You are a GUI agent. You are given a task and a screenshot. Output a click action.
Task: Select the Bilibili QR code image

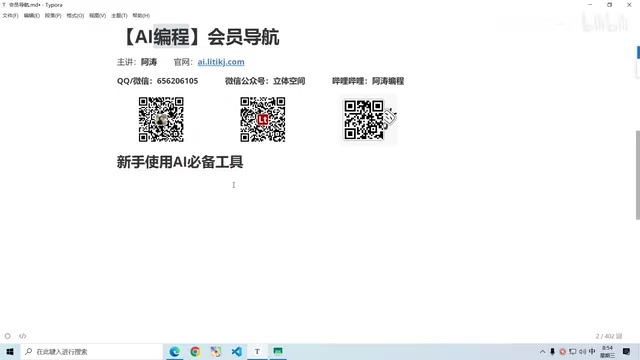(x=368, y=120)
